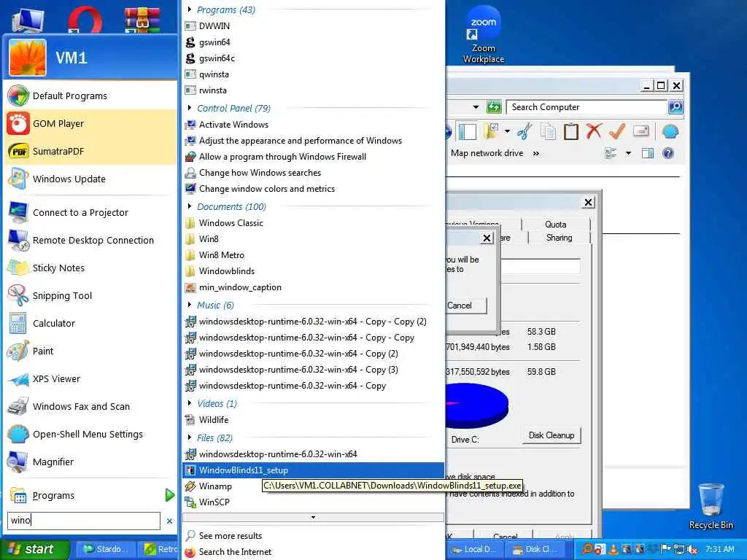Select Winamp search result
This screenshot has height=560, width=747.
tap(314, 486)
